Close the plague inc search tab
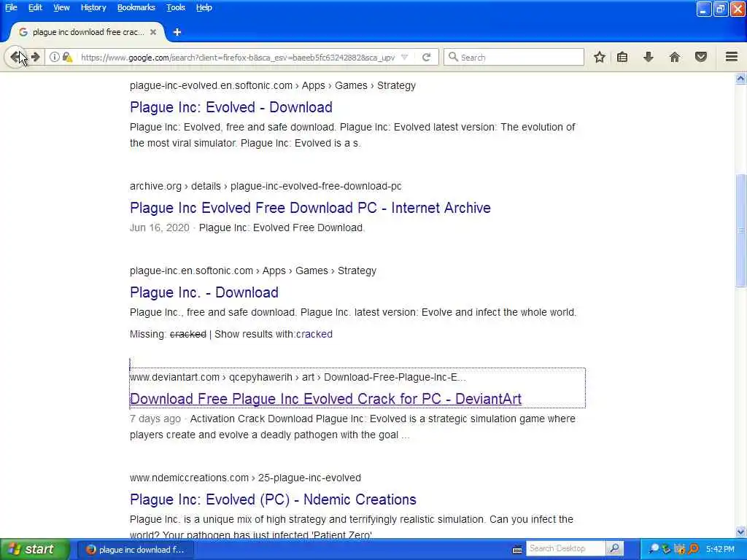The width and height of the screenshot is (747, 560). click(153, 32)
